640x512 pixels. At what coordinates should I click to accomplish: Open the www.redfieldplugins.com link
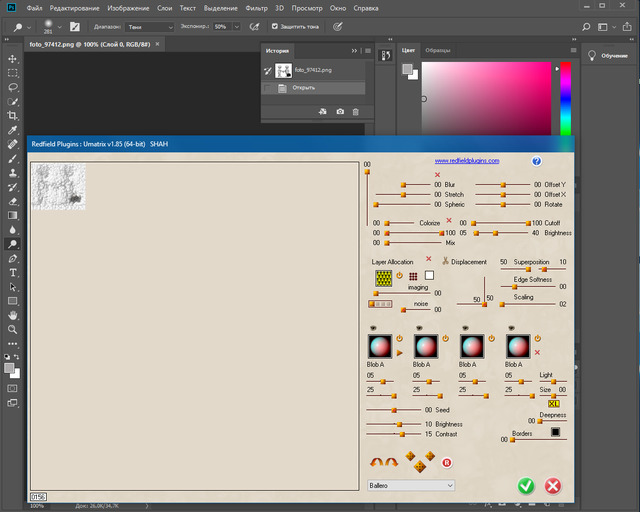tap(466, 160)
